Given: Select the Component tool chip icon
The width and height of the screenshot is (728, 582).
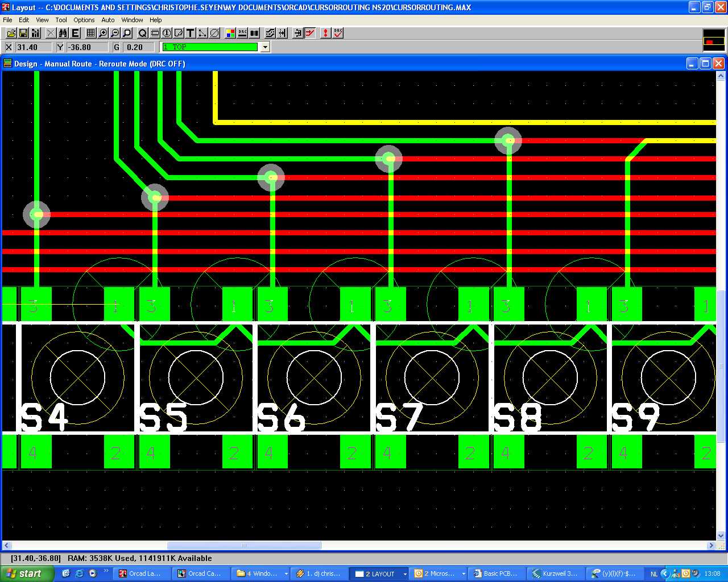Looking at the screenshot, I should (155, 34).
